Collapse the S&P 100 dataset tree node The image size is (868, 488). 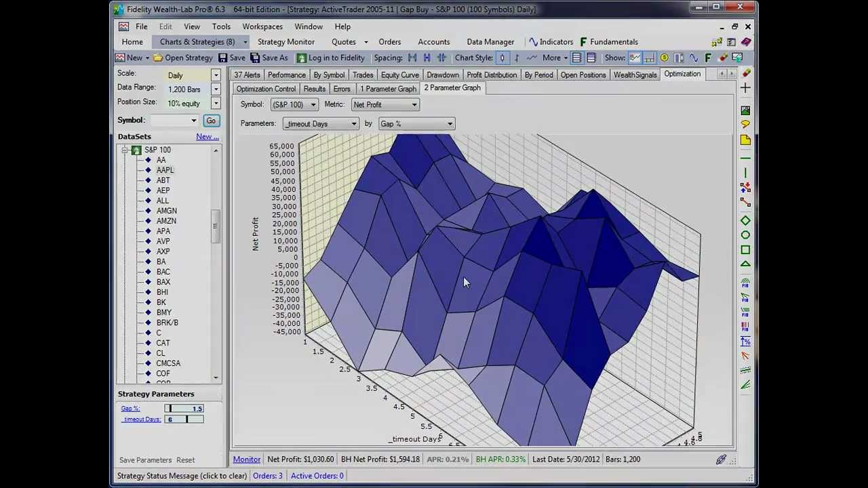pyautogui.click(x=125, y=150)
